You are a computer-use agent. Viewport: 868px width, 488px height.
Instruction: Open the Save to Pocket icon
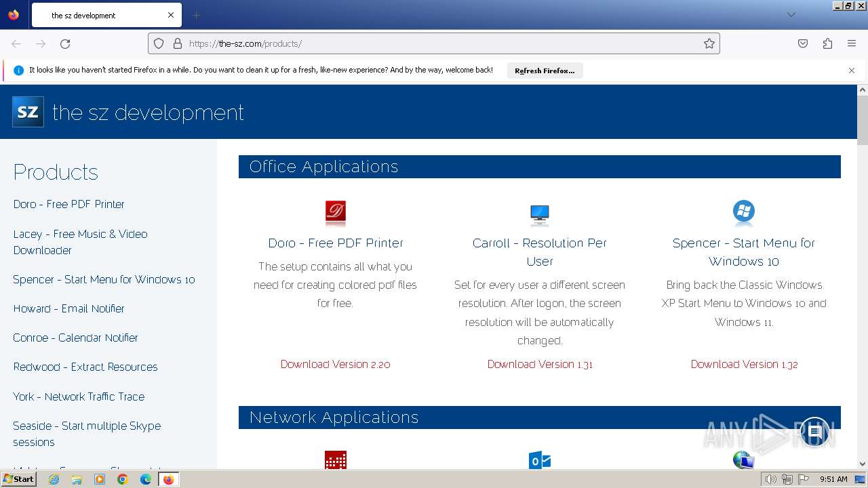click(x=803, y=43)
